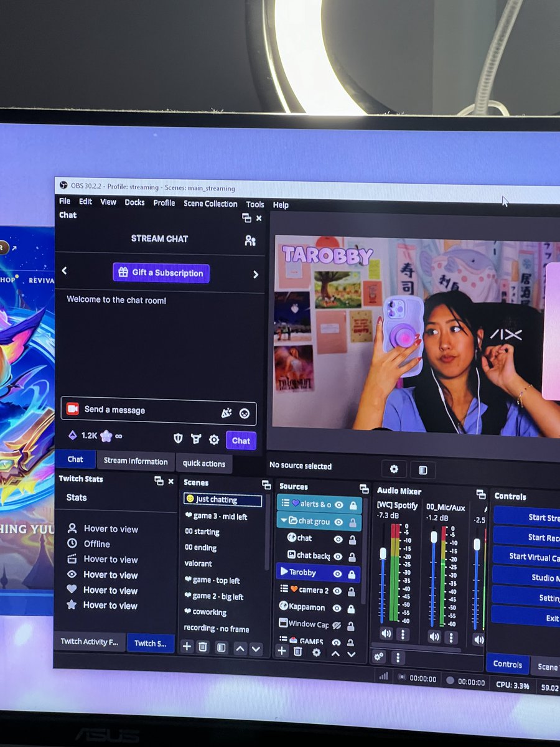This screenshot has height=747, width=560.
Task: Toggle visibility of camera 2 source
Action: point(337,591)
